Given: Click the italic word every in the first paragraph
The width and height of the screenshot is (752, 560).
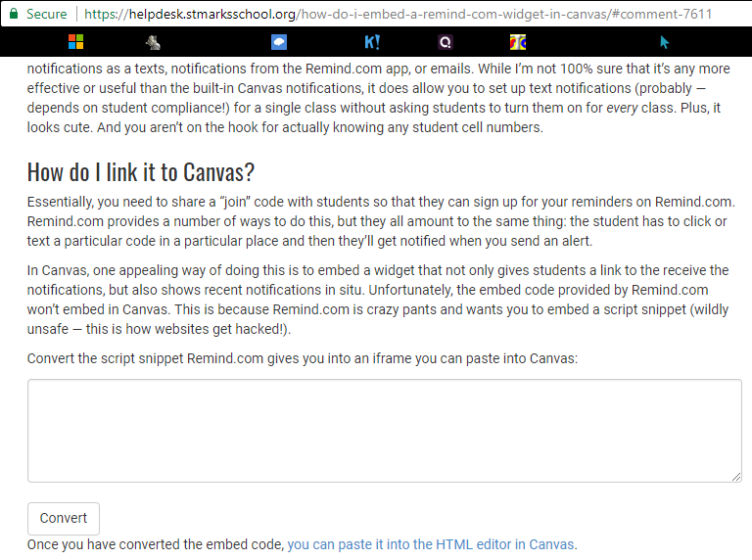Looking at the screenshot, I should point(622,108).
